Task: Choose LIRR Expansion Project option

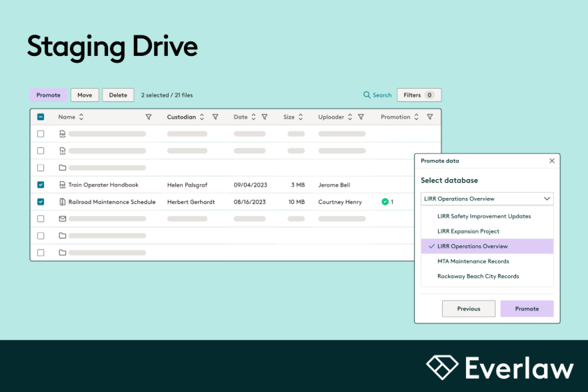Action: pyautogui.click(x=487, y=231)
